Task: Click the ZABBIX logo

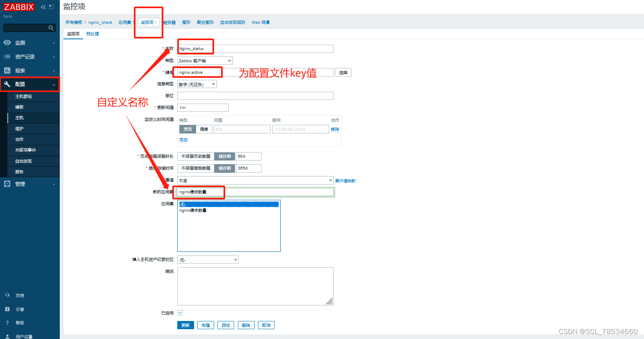Action: point(19,7)
